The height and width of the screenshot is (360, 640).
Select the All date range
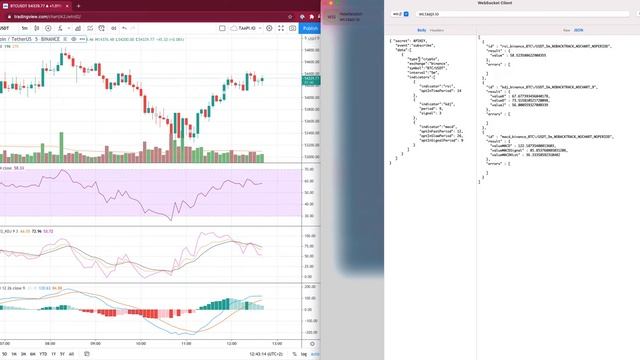[71, 354]
